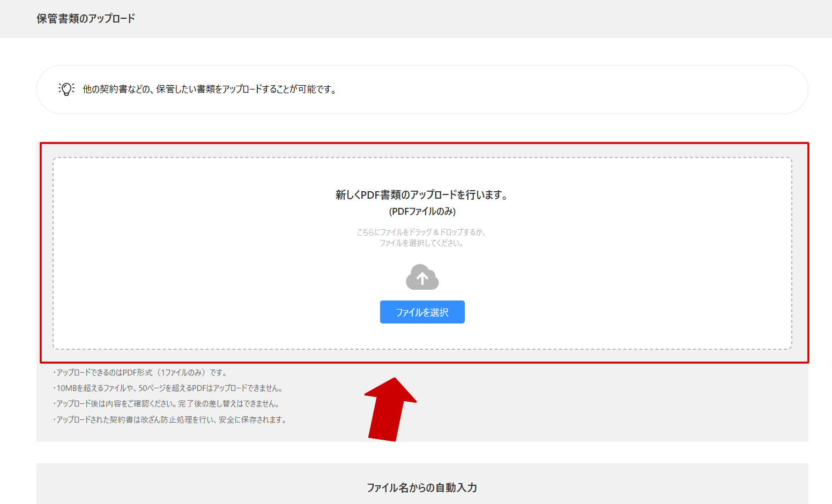The height and width of the screenshot is (504, 832).
Task: Click the drag and drop instruction text
Action: (422, 237)
